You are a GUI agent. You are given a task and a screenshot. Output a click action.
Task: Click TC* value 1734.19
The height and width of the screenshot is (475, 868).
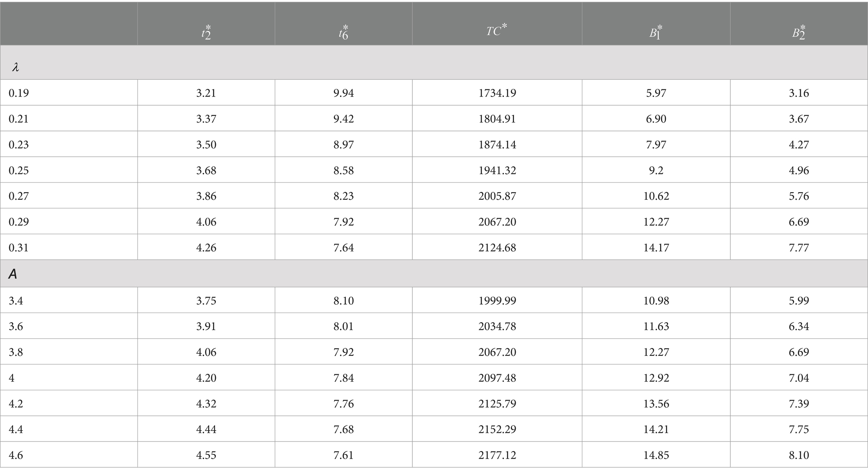coord(497,92)
